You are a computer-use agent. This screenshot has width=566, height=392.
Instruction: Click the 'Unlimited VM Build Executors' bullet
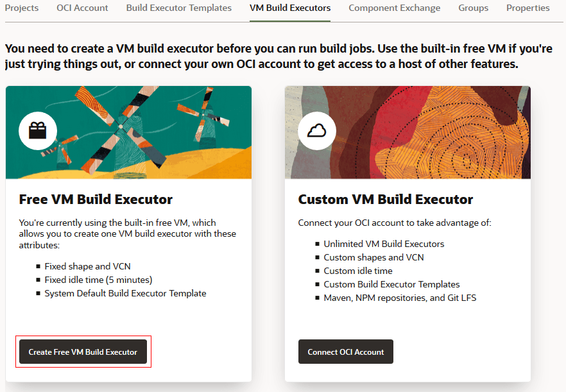384,244
